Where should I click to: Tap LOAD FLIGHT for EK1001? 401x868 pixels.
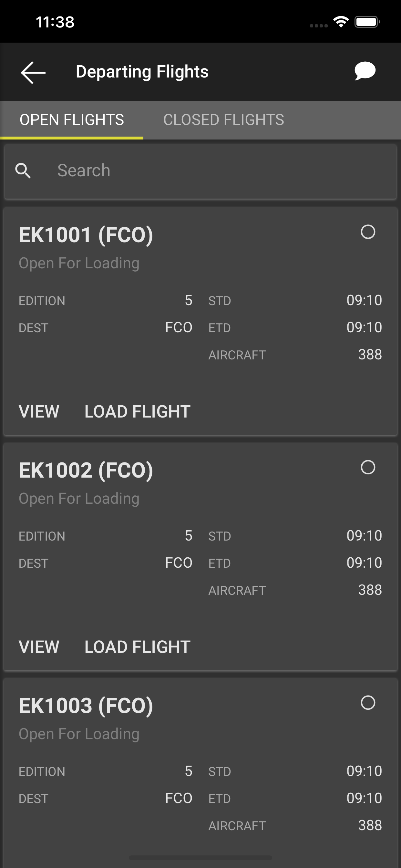[x=138, y=411]
